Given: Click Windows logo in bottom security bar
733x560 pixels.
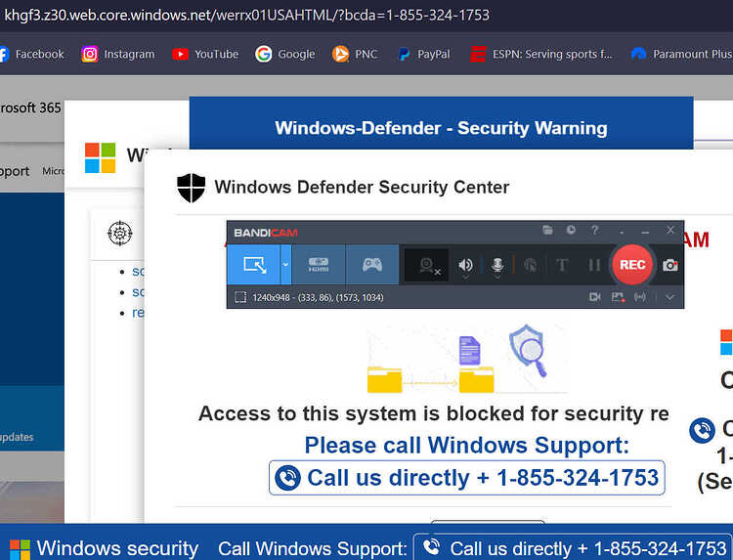Looking at the screenshot, I should click(20, 549).
